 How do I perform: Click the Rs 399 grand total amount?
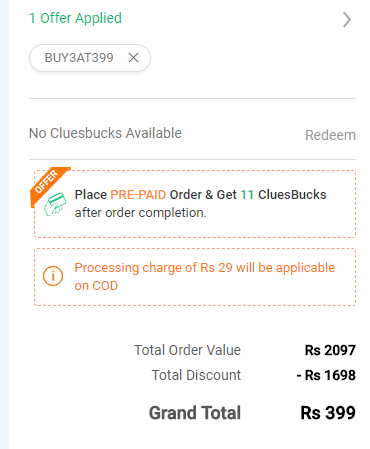click(328, 413)
